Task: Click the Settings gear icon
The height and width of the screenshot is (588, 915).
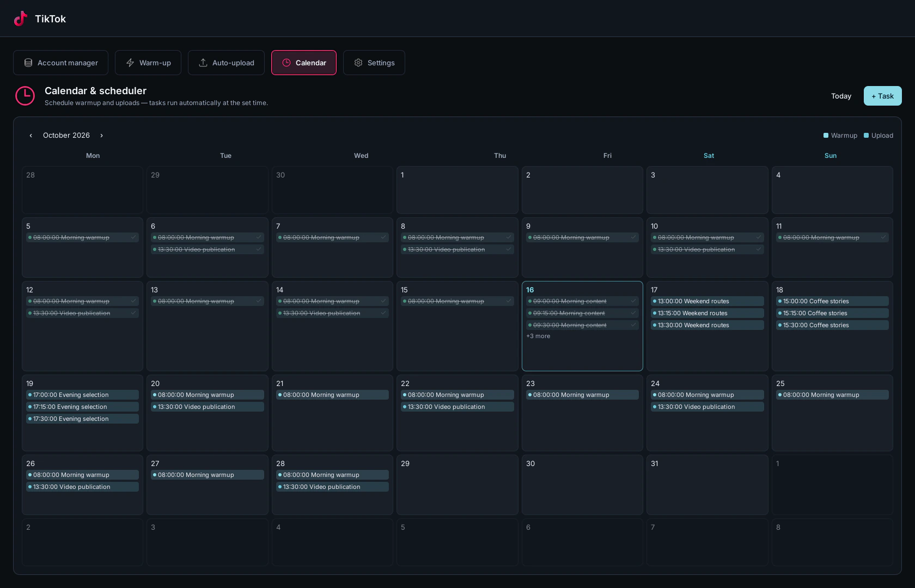Action: pos(358,63)
